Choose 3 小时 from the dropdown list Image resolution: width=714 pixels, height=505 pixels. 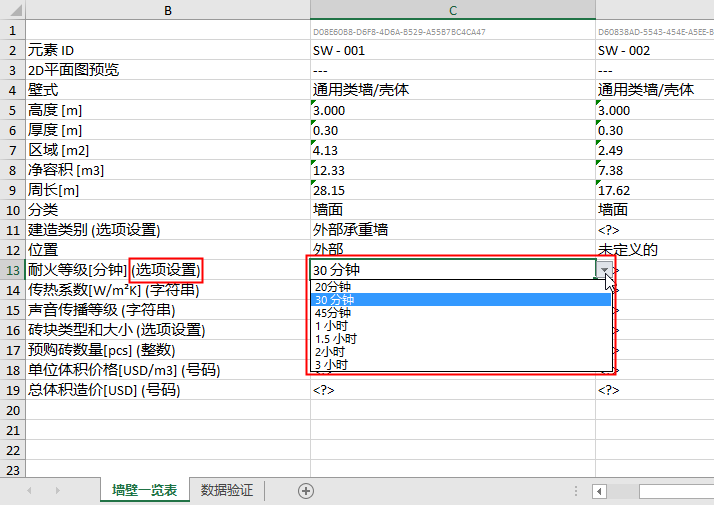point(461,365)
